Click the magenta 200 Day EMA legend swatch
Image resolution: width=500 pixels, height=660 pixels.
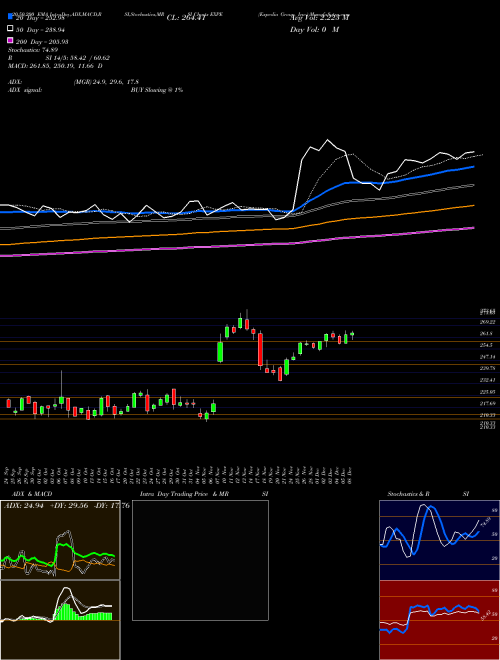coord(10,41)
